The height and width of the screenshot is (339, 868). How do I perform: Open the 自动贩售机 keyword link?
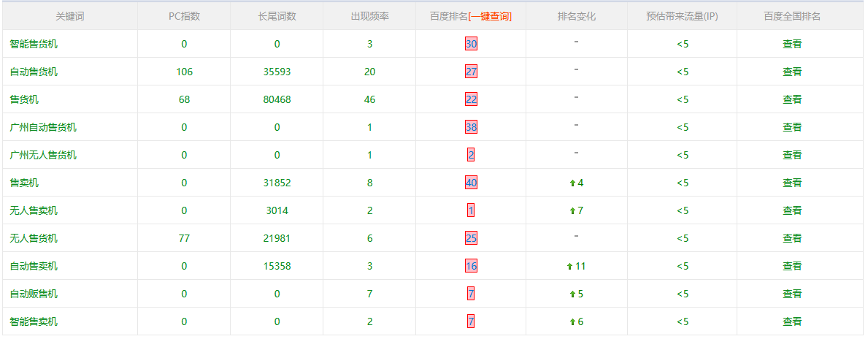(x=34, y=294)
